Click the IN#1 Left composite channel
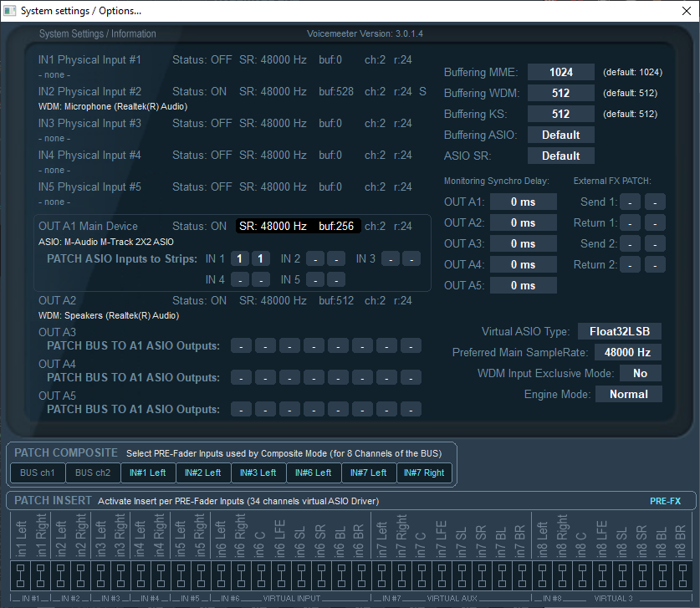700x608 pixels. pos(148,473)
